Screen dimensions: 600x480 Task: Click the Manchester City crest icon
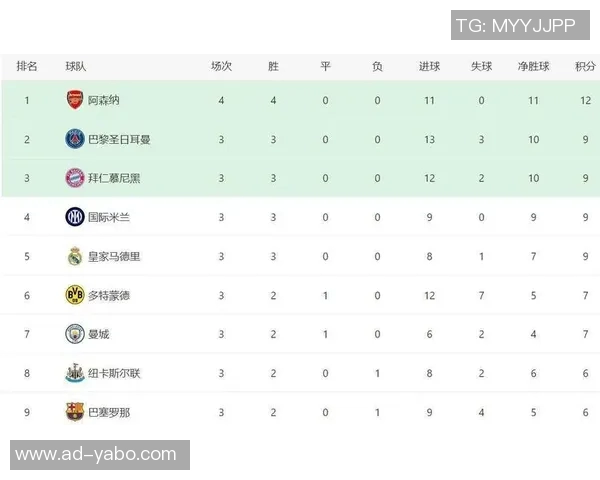click(x=74, y=334)
